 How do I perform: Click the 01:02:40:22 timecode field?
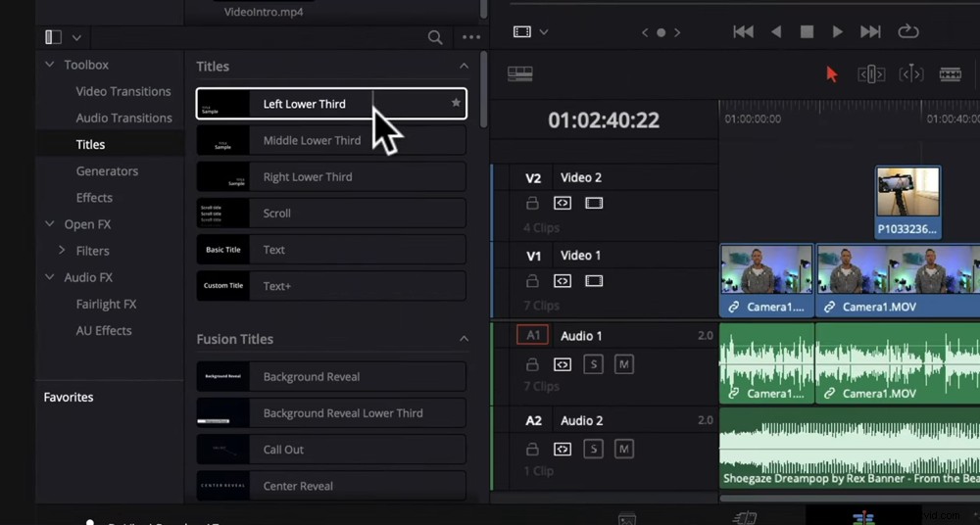point(604,120)
